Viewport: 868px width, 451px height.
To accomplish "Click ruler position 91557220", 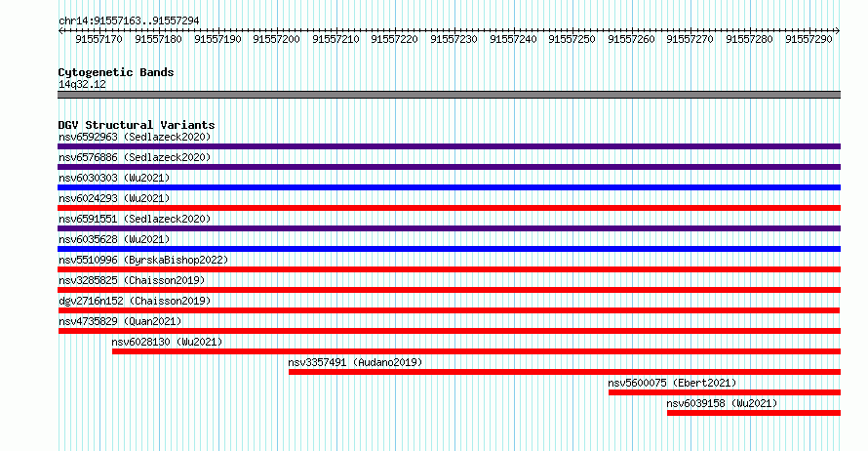I will coord(395,39).
